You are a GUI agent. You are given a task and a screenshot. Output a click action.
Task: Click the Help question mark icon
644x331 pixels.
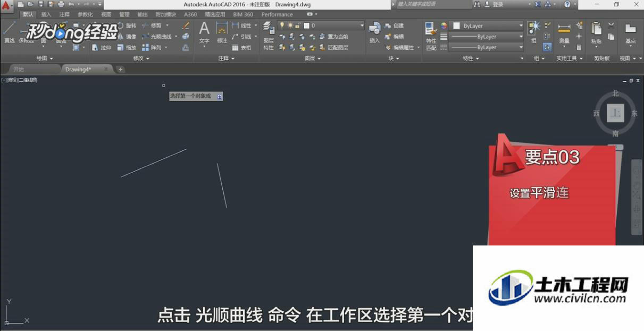point(567,4)
